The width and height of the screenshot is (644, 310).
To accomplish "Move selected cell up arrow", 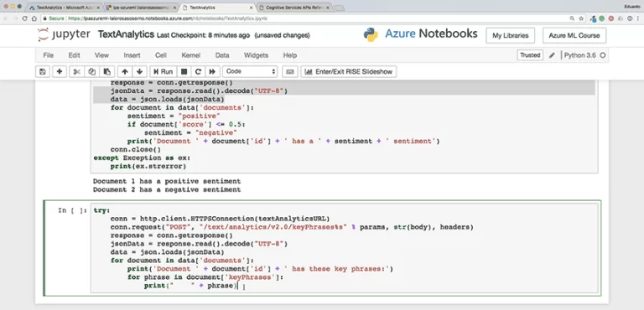I will [125, 71].
